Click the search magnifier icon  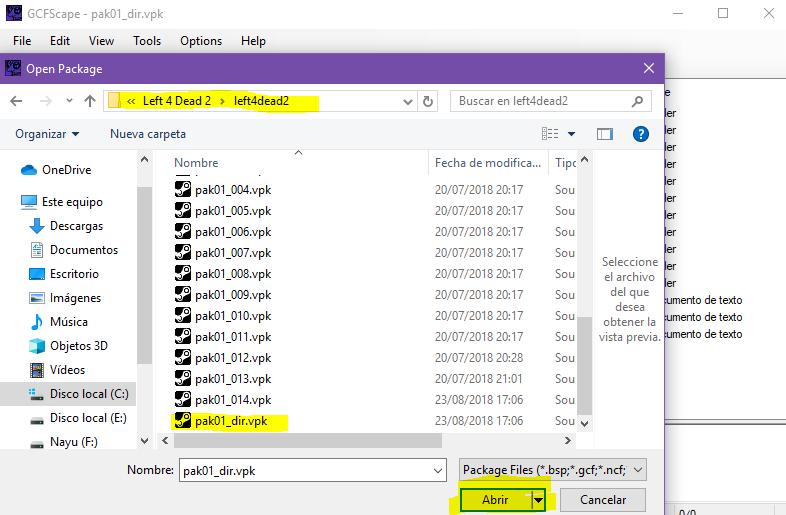(637, 101)
